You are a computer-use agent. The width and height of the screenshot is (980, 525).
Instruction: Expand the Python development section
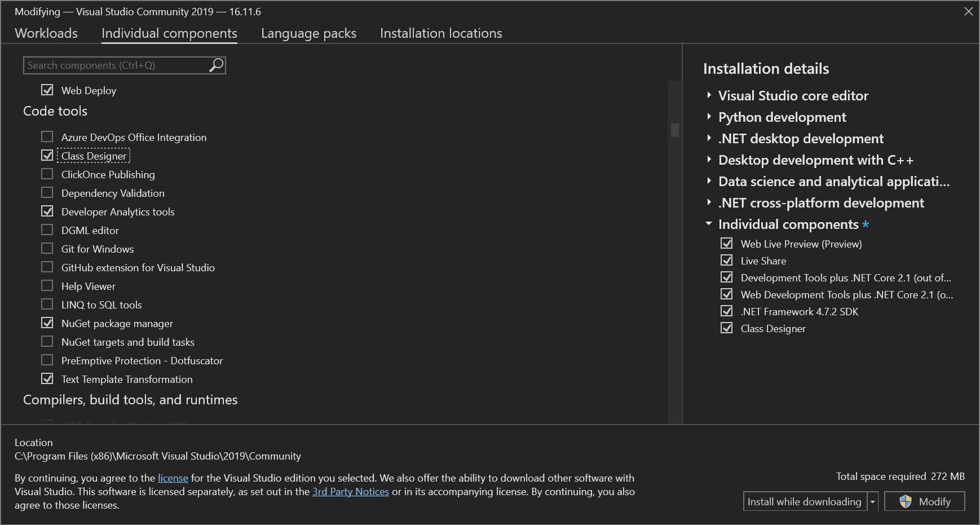click(x=709, y=117)
